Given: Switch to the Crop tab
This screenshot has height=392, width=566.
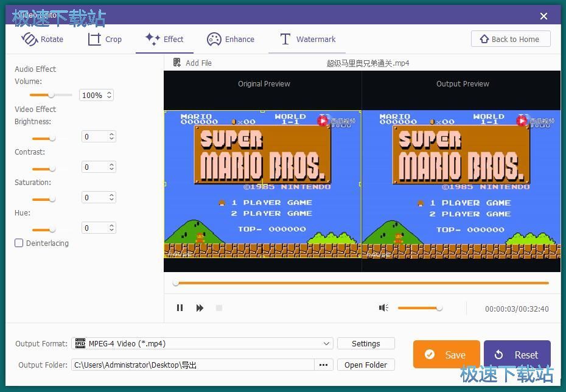Looking at the screenshot, I should [x=105, y=39].
